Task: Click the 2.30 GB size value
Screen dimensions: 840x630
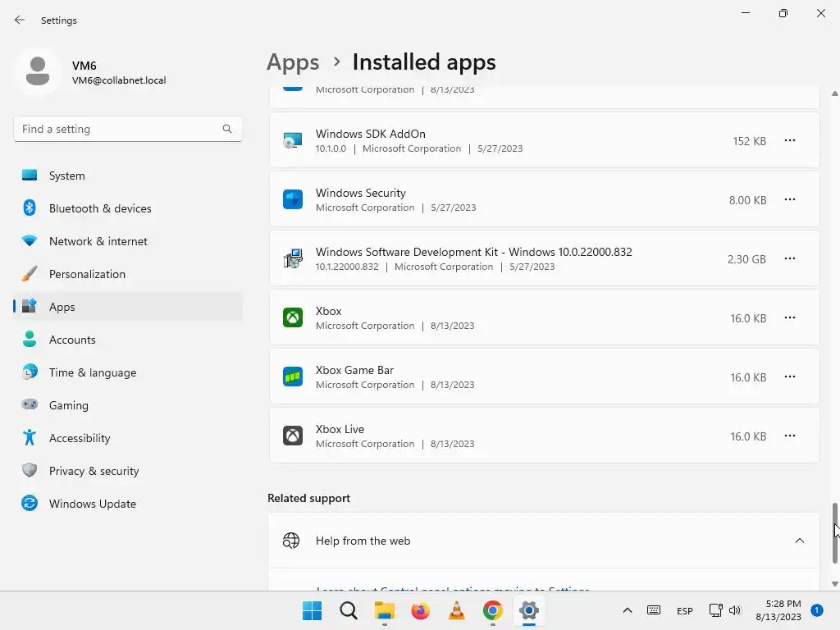Action: point(746,259)
